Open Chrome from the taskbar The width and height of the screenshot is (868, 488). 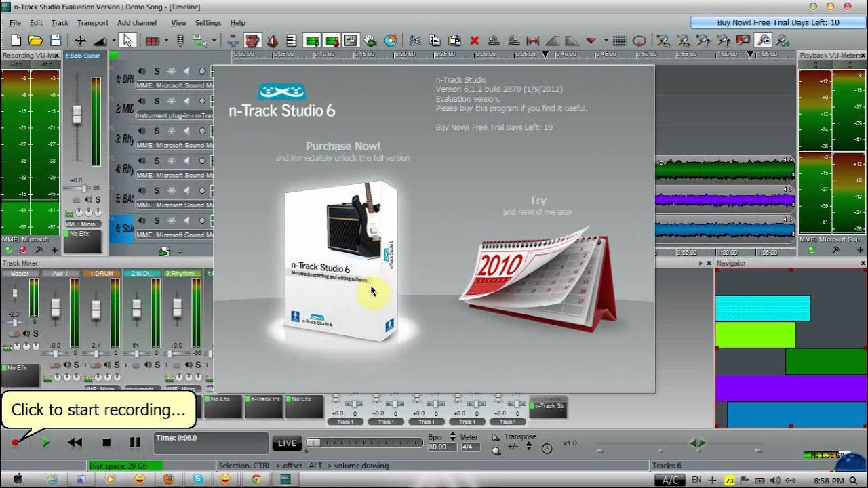256,479
